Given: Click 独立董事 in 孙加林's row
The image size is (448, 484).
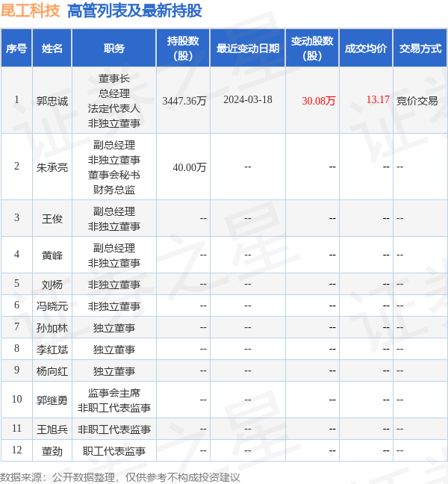Looking at the screenshot, I should (x=114, y=328).
